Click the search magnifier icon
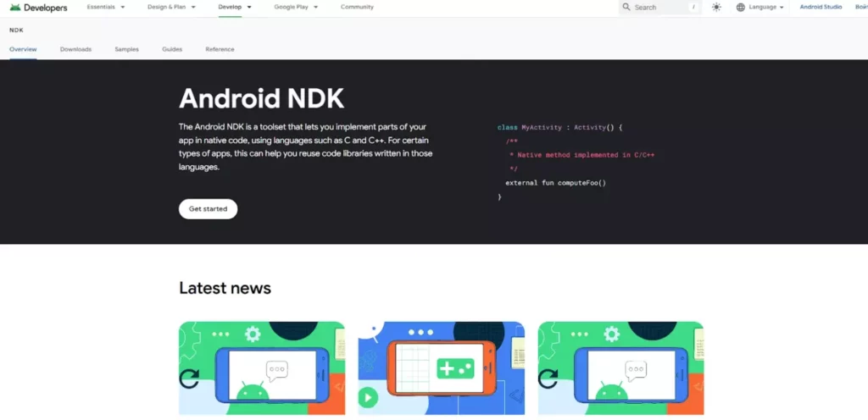This screenshot has height=420, width=868. pyautogui.click(x=626, y=7)
